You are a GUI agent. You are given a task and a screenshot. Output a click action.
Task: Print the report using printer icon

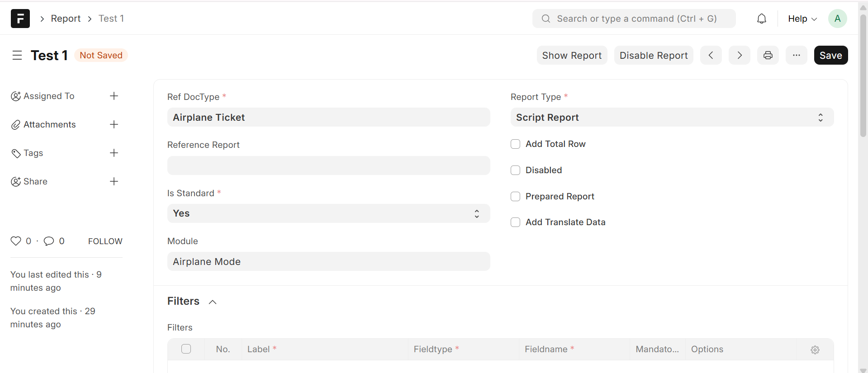[768, 55]
